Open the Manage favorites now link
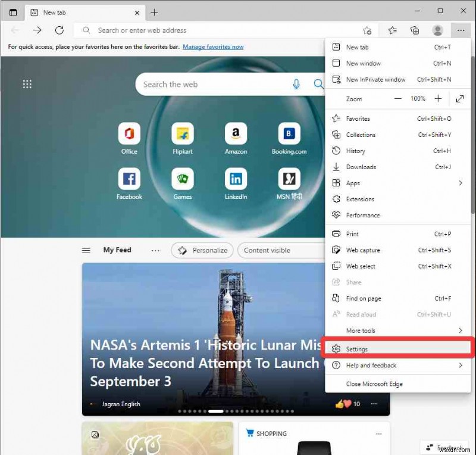 click(x=213, y=46)
